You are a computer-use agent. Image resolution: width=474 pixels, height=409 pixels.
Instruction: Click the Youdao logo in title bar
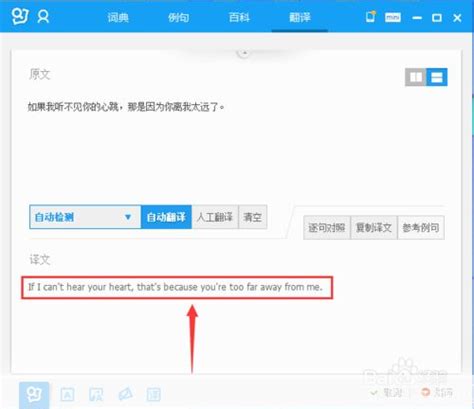[20, 16]
